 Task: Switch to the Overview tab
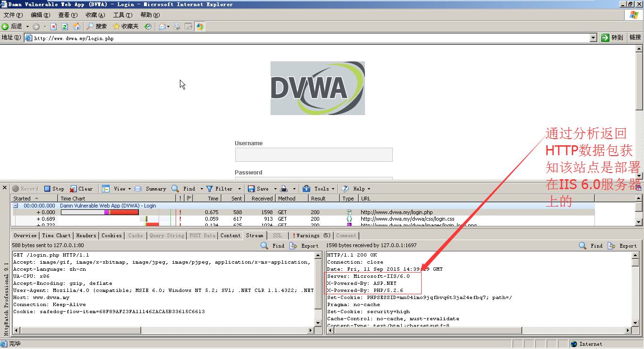coord(25,235)
